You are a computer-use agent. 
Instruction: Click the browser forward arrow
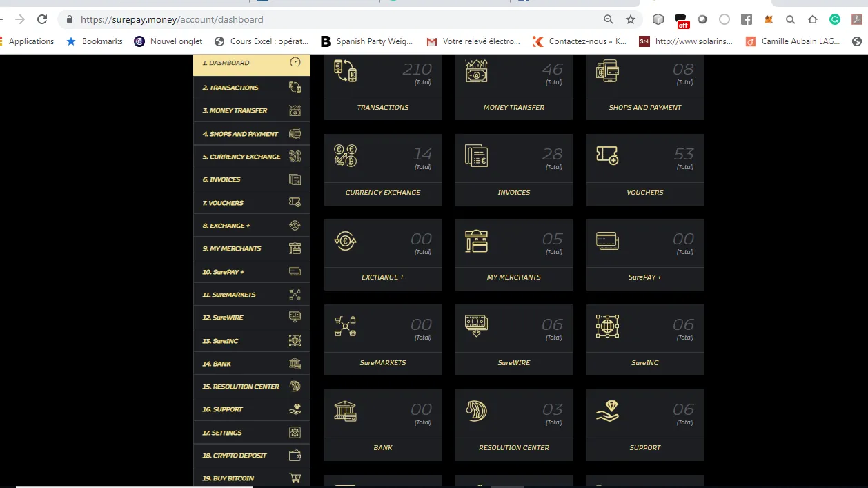19,19
